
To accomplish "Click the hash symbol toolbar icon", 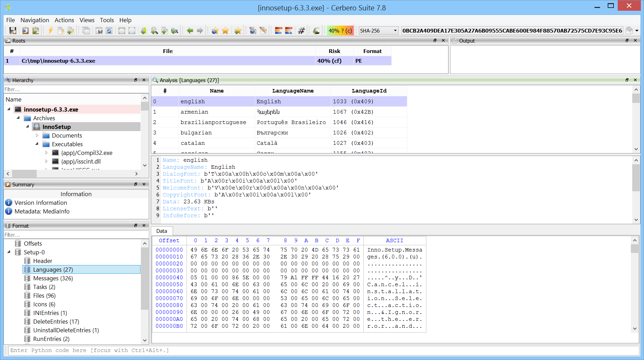I will [301, 30].
